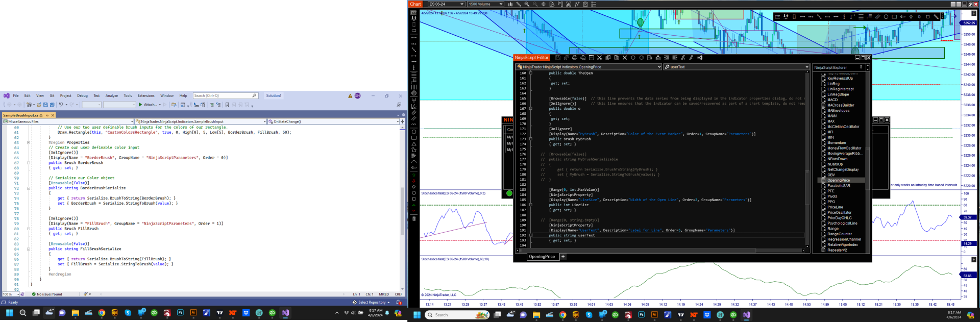The image size is (980, 322).
Task: Click the Cut scissors icon in NinjaScript Editor
Action: [600, 58]
